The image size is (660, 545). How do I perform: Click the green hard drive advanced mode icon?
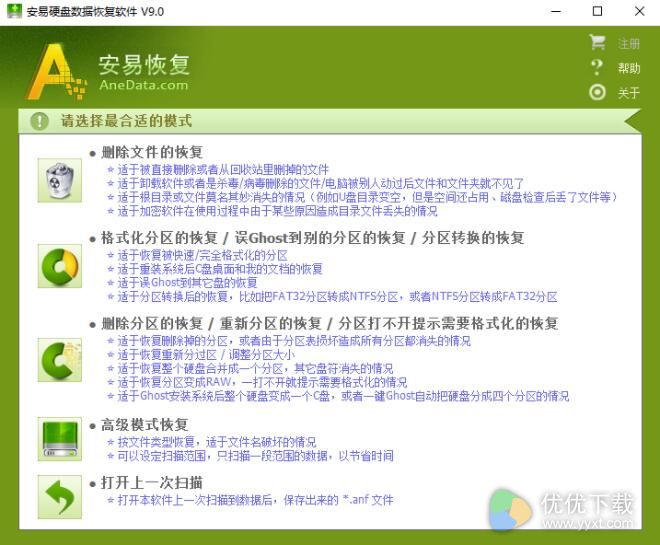(x=59, y=439)
